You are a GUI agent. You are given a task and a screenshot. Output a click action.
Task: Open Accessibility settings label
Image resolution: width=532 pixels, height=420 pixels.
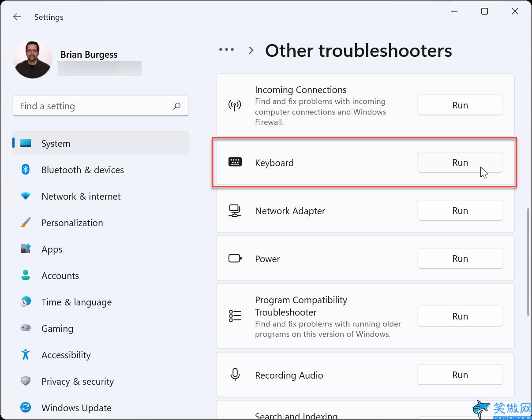66,355
